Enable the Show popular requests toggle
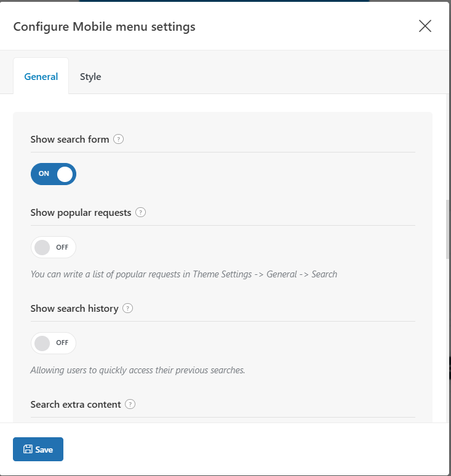The width and height of the screenshot is (451, 476). point(54,247)
